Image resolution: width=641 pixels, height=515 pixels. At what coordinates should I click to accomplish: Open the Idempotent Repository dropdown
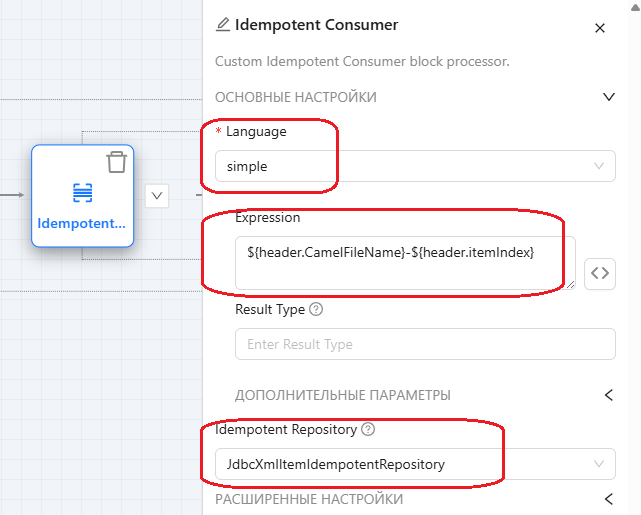pyautogui.click(x=415, y=463)
